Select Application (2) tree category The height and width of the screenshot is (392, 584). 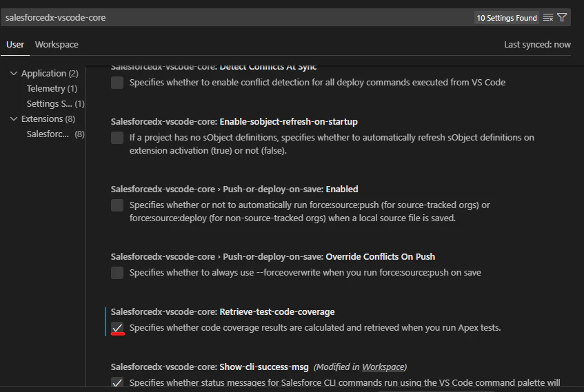coord(50,73)
